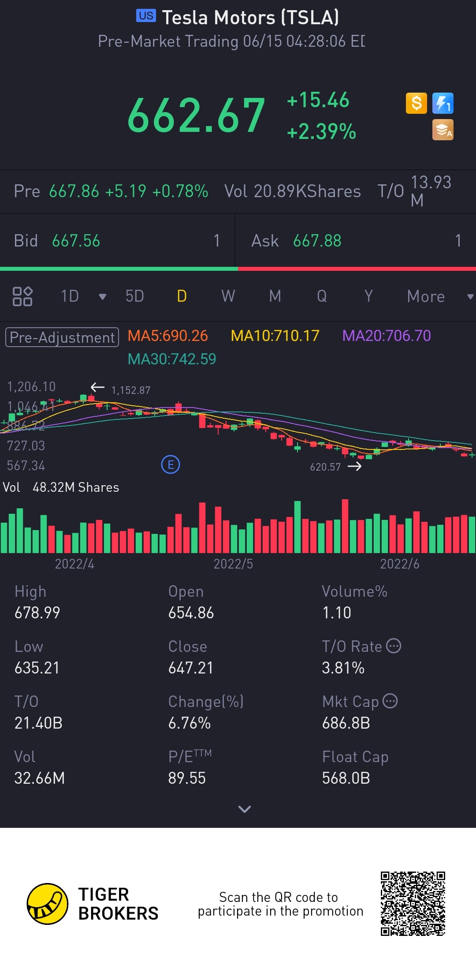The image size is (476, 980).
Task: Open the chart layout grid icon
Action: click(x=22, y=296)
